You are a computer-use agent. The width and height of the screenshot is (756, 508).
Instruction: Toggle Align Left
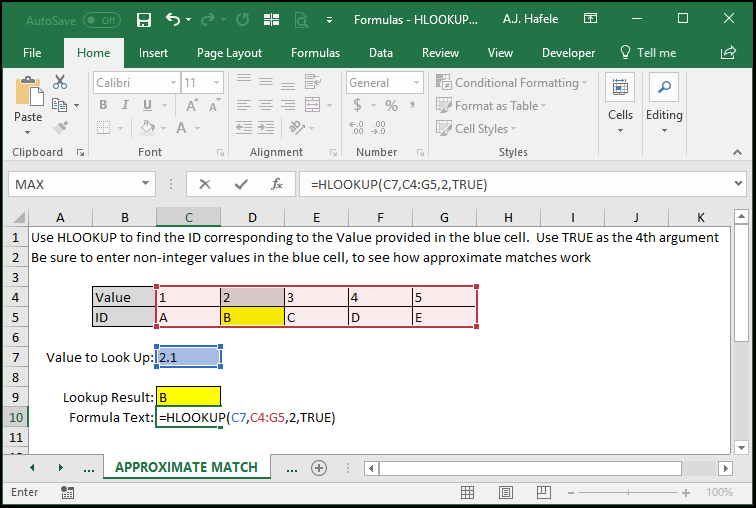click(243, 105)
